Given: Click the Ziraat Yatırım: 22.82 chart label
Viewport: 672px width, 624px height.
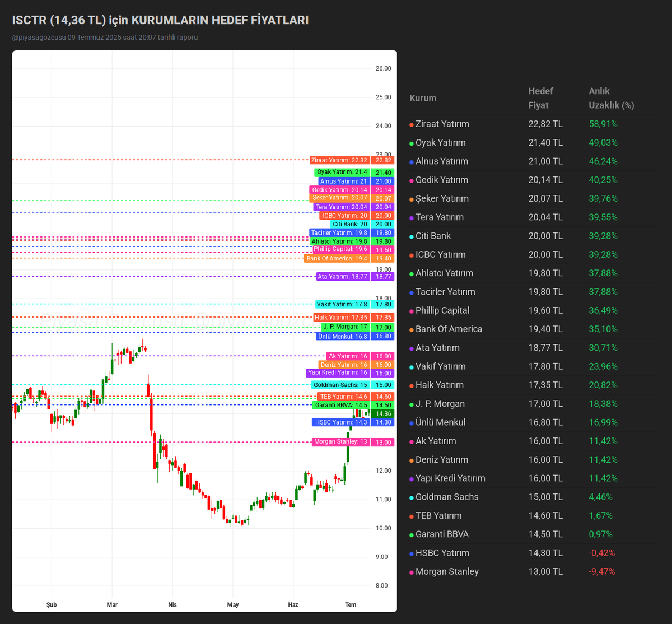Looking at the screenshot, I should click(x=339, y=160).
